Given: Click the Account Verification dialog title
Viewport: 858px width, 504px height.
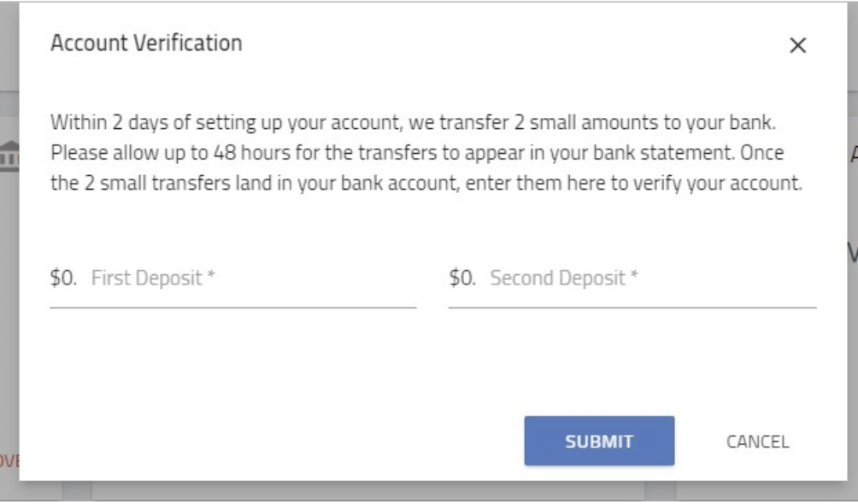Looking at the screenshot, I should point(146,44).
